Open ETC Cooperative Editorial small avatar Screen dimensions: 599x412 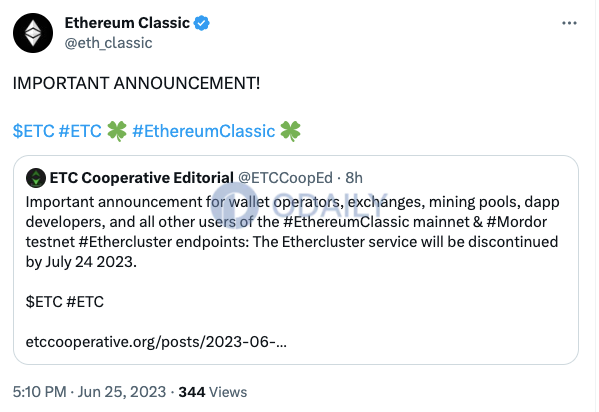point(36,178)
